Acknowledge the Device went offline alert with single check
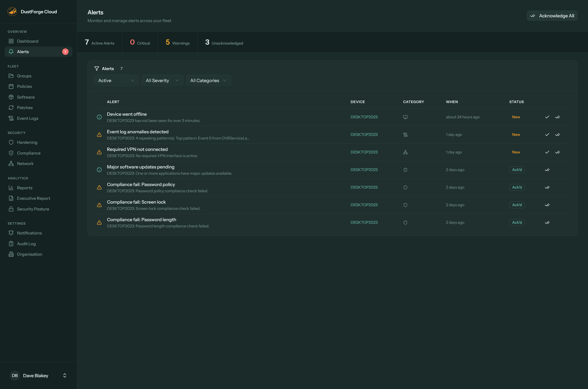This screenshot has width=588, height=389. (x=547, y=117)
